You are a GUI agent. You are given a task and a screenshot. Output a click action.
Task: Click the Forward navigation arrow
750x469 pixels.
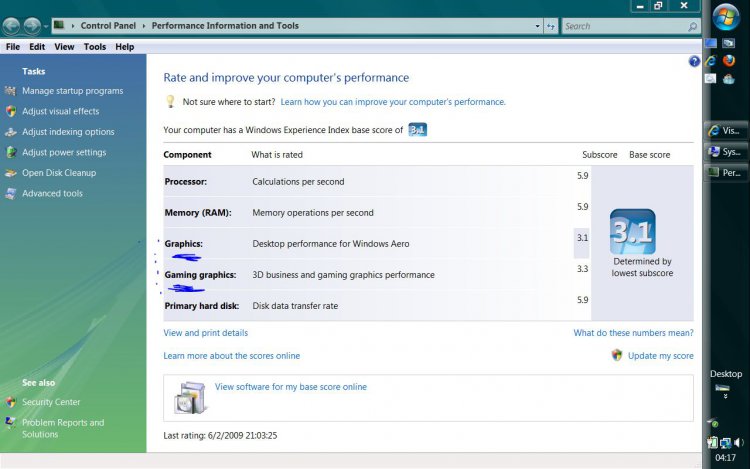32,26
